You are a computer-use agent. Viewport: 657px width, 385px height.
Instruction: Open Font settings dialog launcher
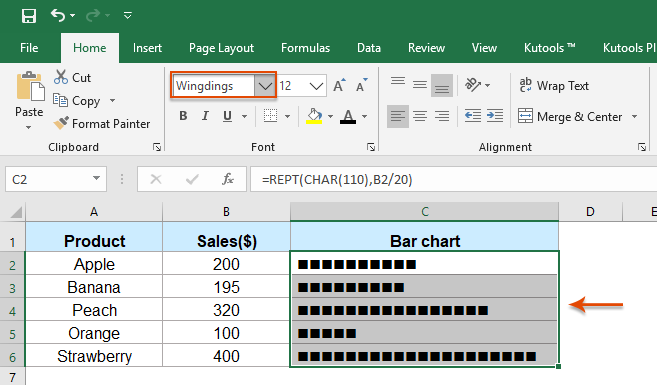coord(371,147)
